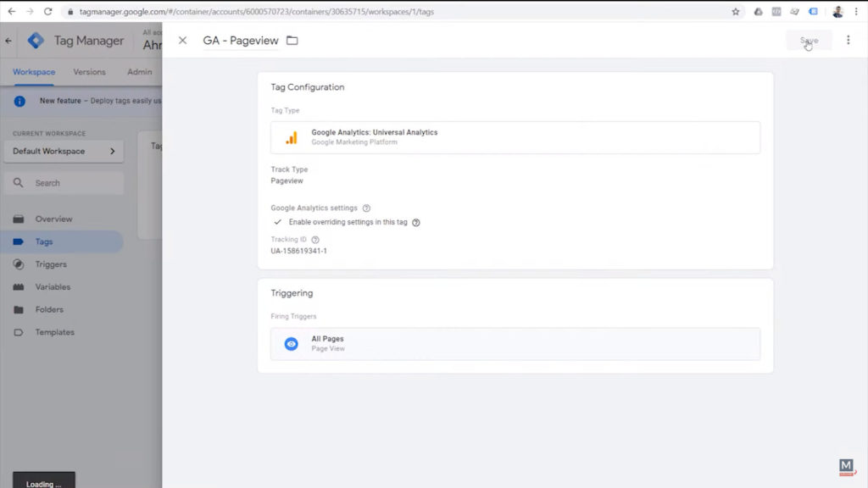Click the Google Analytics Universal Analytics tag type

[x=515, y=137]
